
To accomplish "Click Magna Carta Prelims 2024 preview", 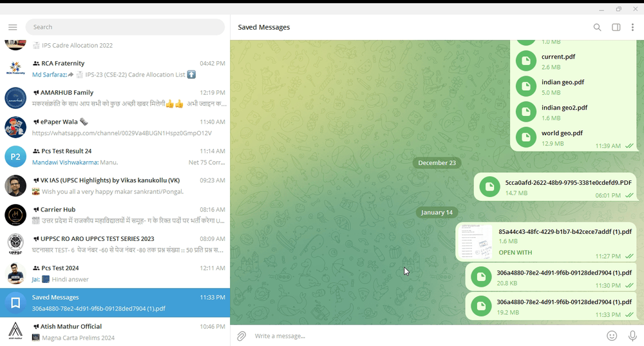I will (78, 338).
